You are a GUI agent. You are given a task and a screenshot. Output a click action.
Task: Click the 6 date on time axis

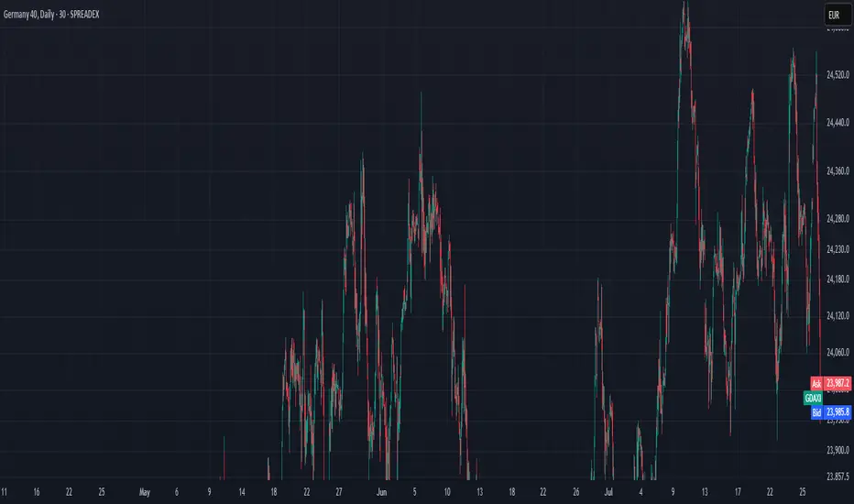click(x=177, y=492)
